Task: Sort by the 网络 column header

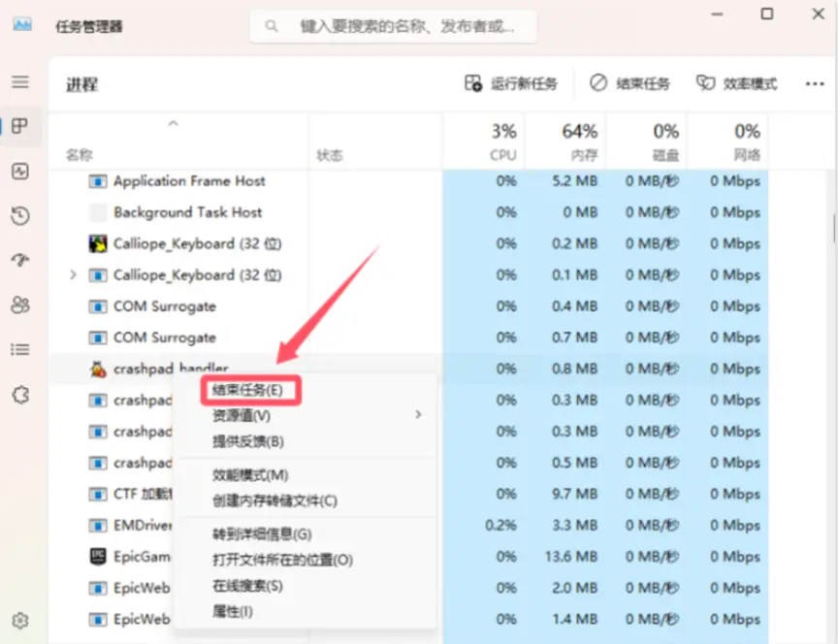Action: coord(747,155)
